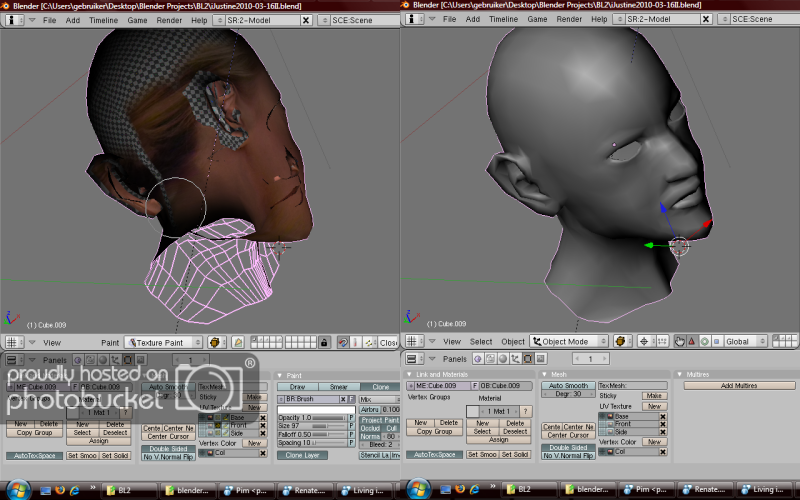This screenshot has width=800, height=500.
Task: Click Set Solid in right window
Action: click(x=515, y=455)
